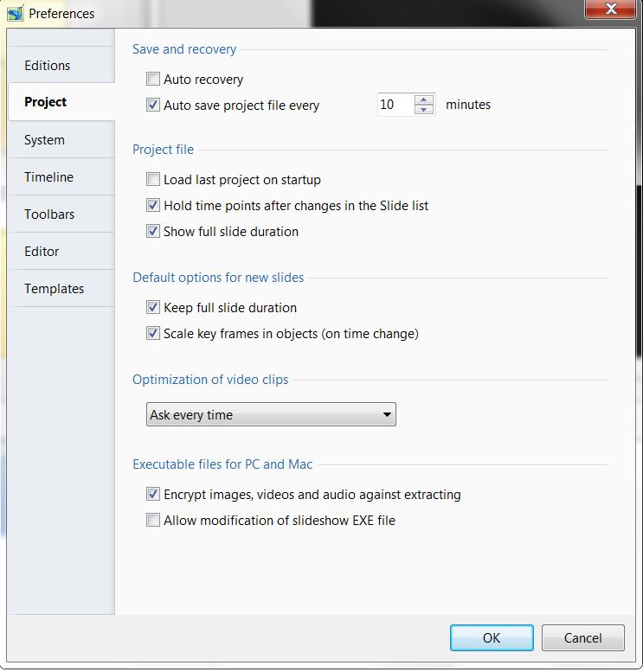Go to the Toolbars tab

coord(49,214)
